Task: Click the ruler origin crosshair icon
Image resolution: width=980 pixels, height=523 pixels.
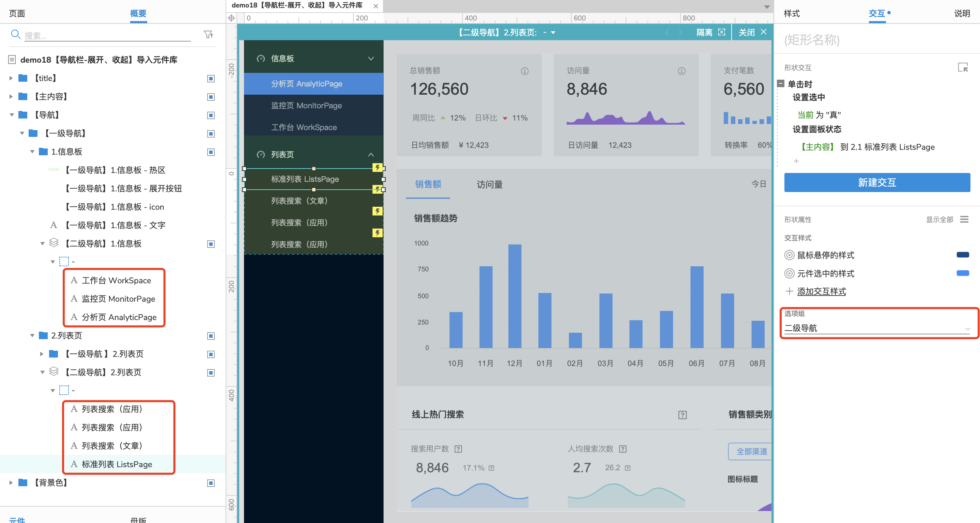Action: tap(231, 18)
